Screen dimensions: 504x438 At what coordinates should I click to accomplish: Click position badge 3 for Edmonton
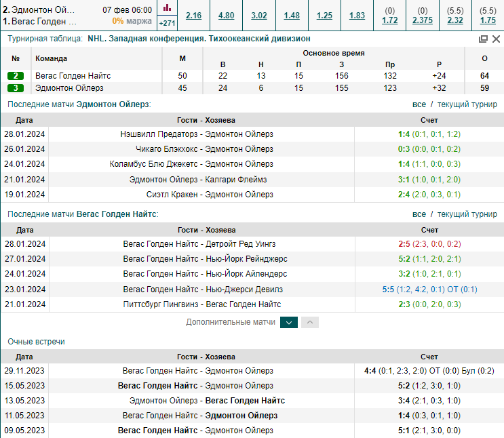(x=16, y=88)
